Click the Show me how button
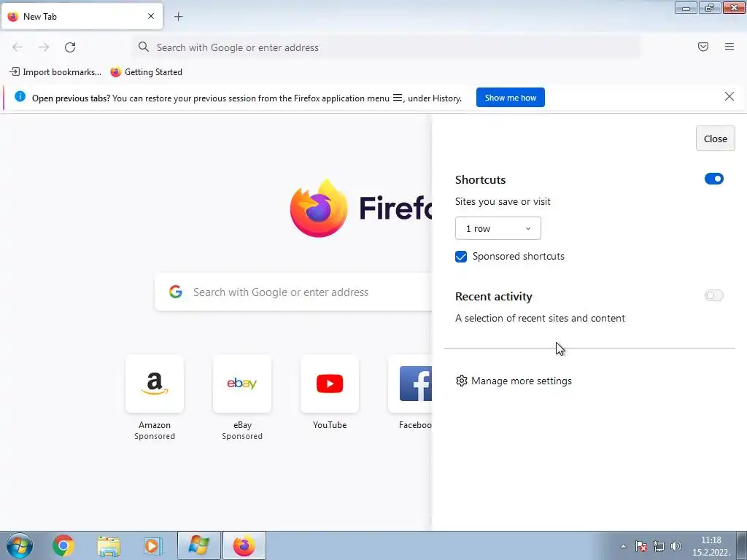Viewport: 747px width, 560px height. [x=510, y=98]
